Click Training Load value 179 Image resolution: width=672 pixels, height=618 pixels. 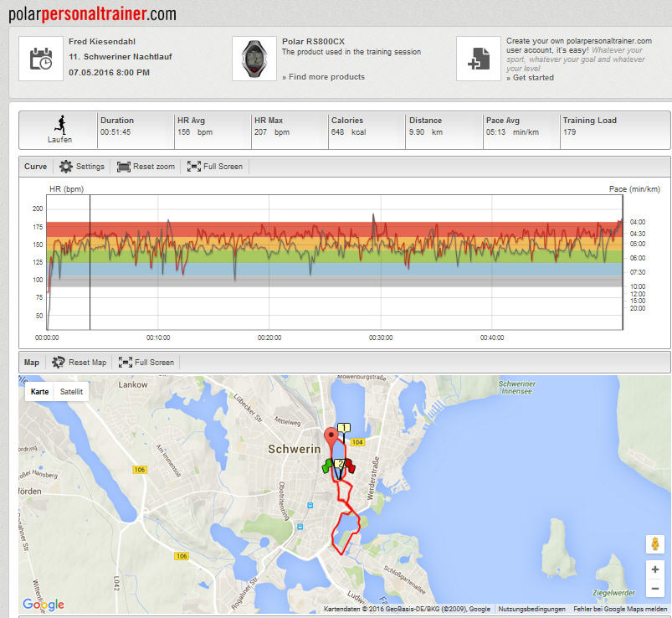coord(569,132)
